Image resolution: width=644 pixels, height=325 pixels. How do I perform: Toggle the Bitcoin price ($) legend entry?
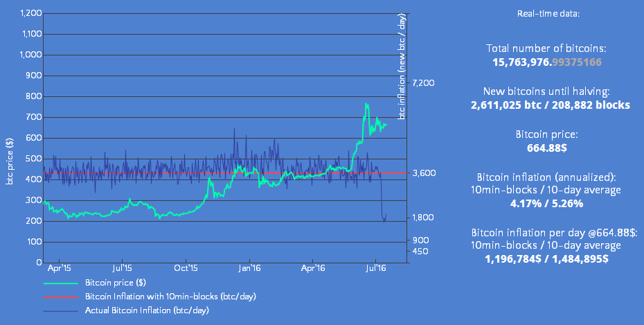pyautogui.click(x=116, y=283)
